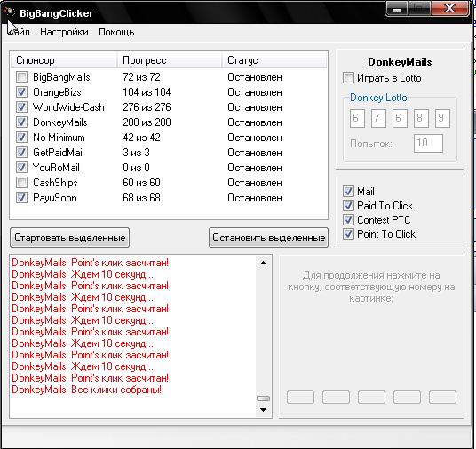Select the CashShips row name
The width and height of the screenshot is (476, 449).
[55, 183]
